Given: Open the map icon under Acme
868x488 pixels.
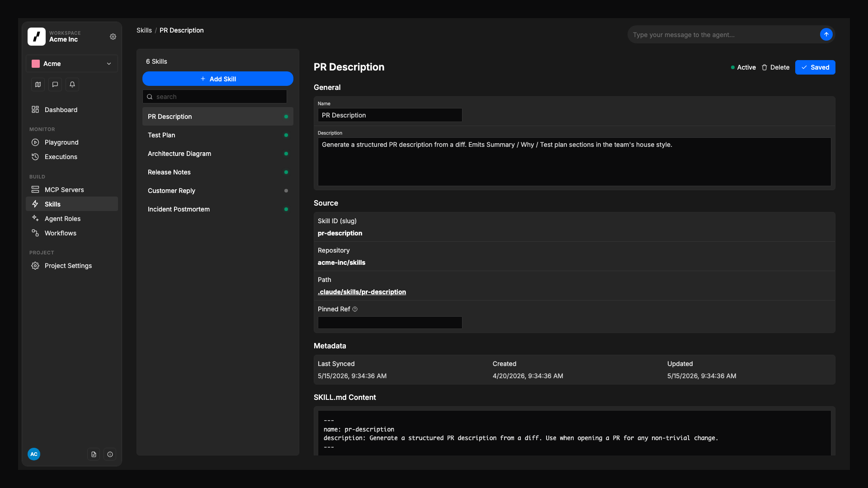Looking at the screenshot, I should (x=38, y=84).
